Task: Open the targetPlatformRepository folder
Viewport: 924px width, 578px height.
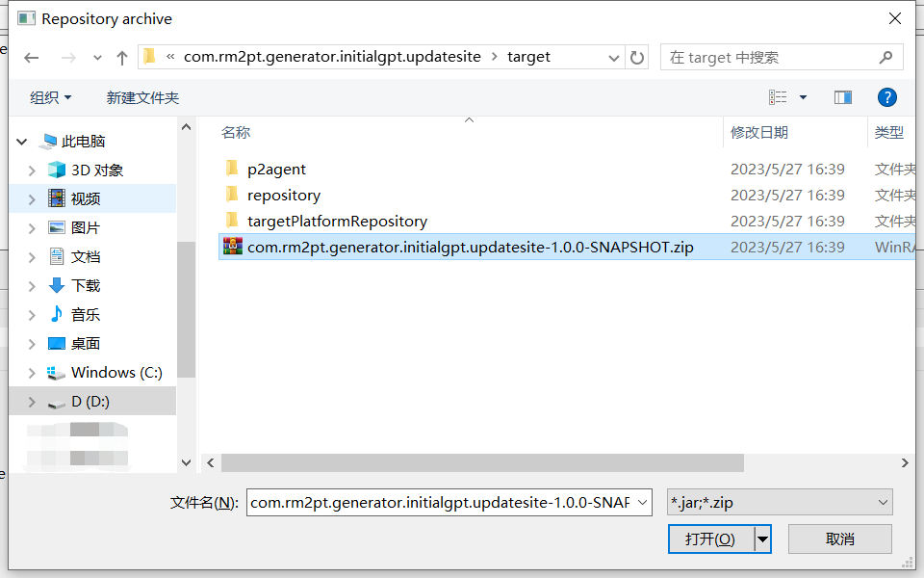Action: [337, 221]
